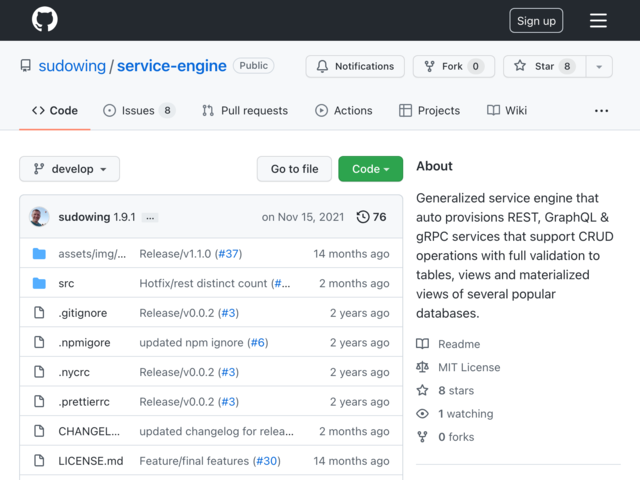Open the .nycrc file
This screenshot has width=640, height=480.
click(74, 372)
